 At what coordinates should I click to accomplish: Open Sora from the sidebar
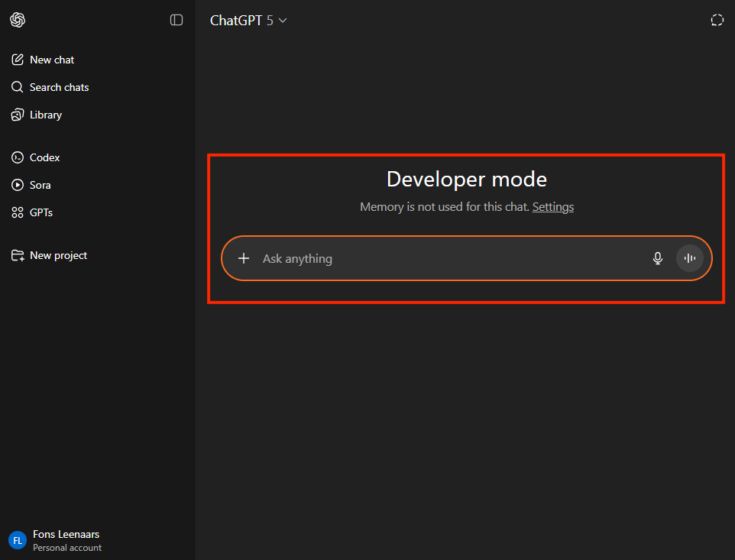[x=40, y=185]
